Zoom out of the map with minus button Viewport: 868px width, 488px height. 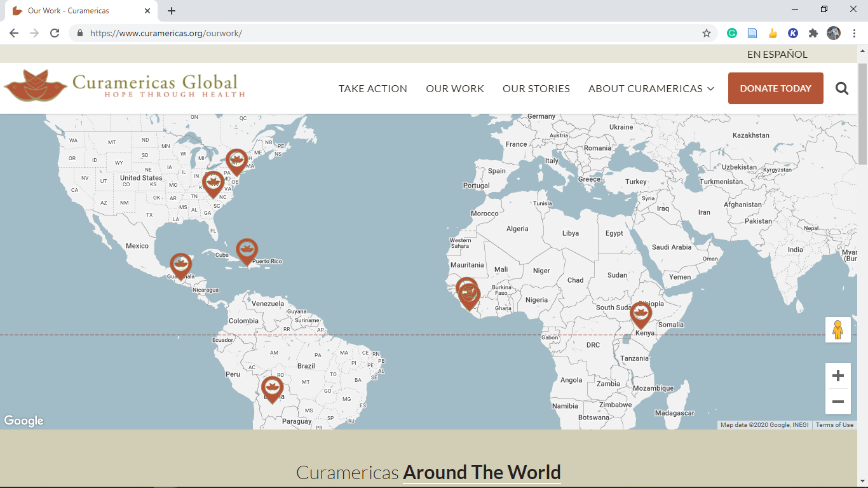pyautogui.click(x=837, y=402)
